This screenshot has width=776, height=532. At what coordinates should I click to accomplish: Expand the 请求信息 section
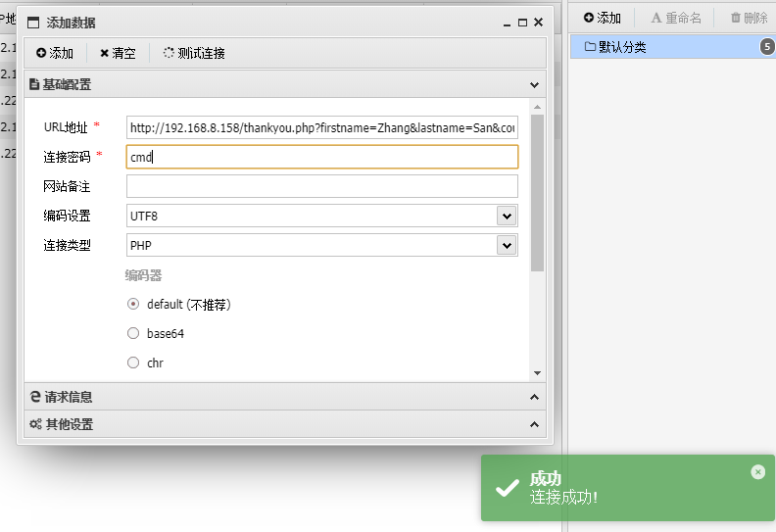point(534,397)
